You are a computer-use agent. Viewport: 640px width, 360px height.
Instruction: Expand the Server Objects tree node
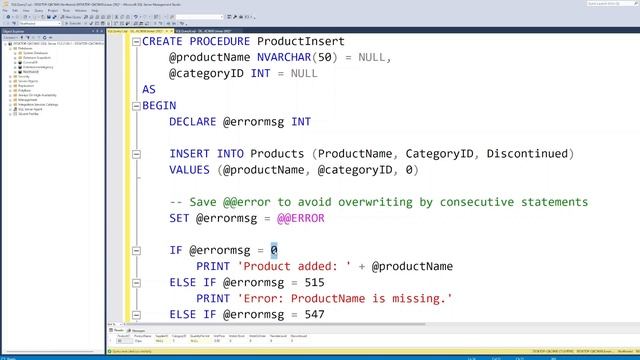(10, 81)
